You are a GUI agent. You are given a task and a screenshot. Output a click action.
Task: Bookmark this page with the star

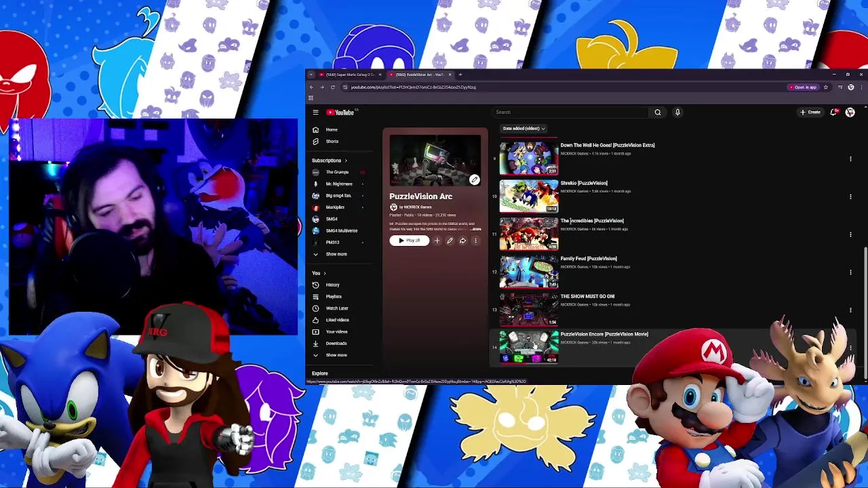[825, 87]
